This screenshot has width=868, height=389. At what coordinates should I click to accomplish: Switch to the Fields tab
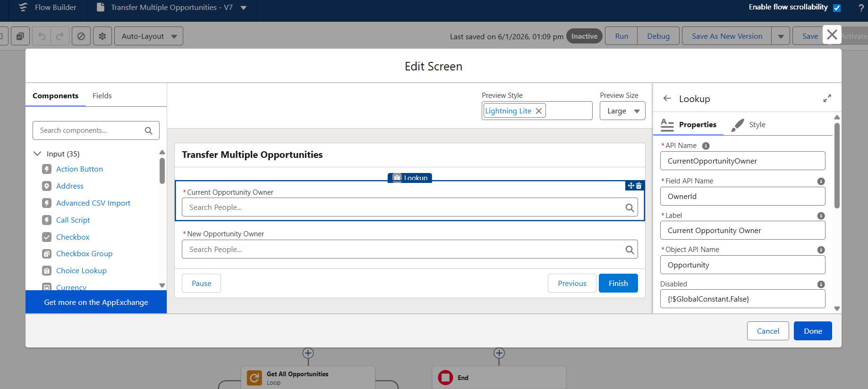102,96
